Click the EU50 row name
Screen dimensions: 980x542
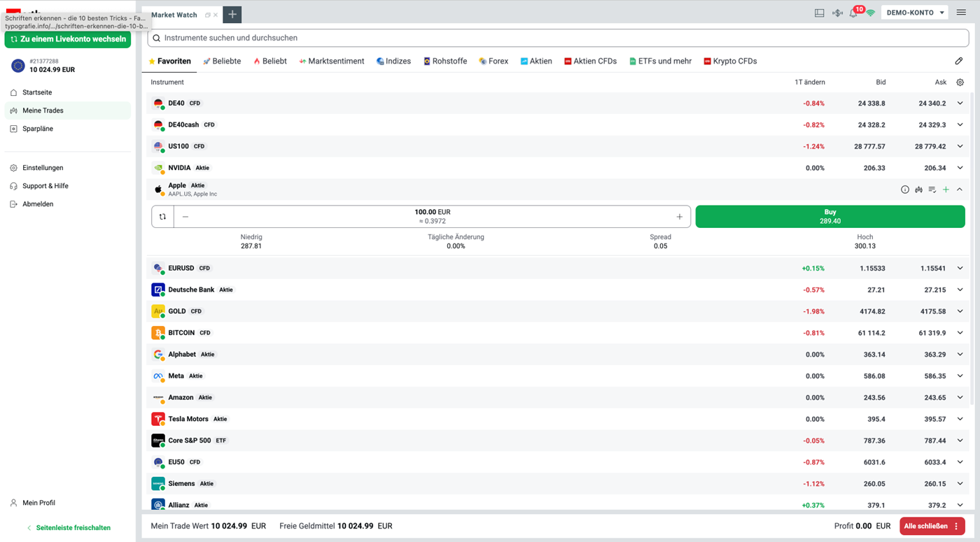176,462
